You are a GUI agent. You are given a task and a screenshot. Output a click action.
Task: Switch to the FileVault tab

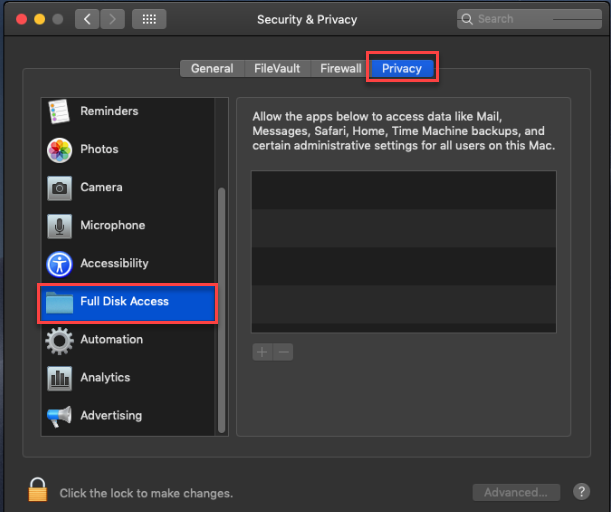(x=277, y=69)
